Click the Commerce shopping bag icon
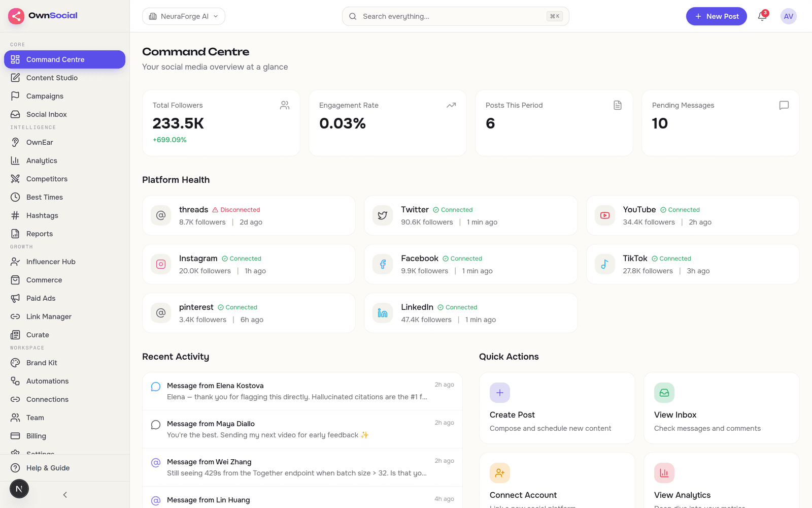 (15, 280)
